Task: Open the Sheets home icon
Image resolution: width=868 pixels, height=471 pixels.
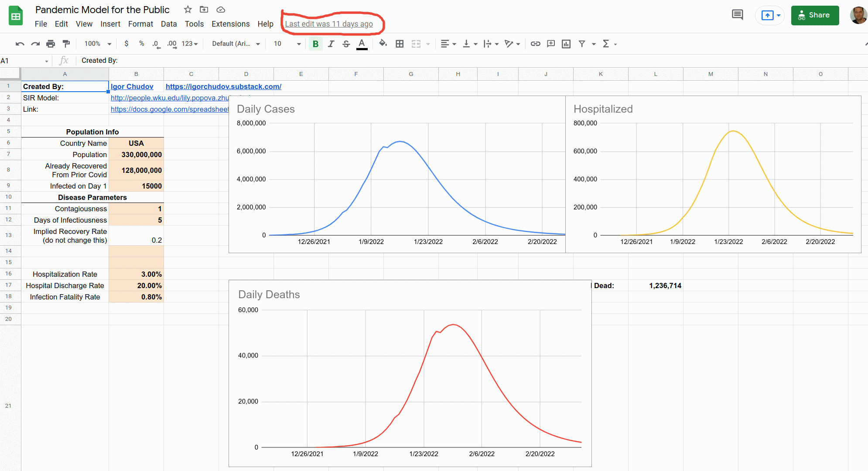Action: [16, 16]
